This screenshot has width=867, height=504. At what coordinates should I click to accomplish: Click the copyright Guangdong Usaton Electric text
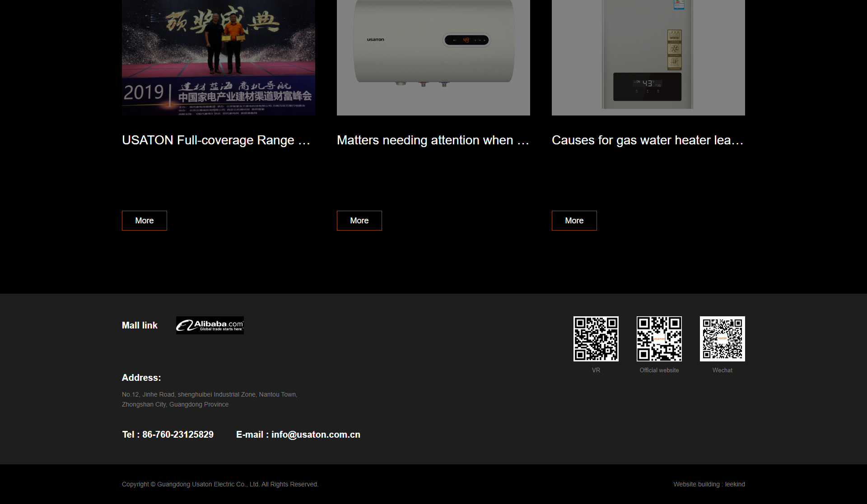tap(220, 484)
